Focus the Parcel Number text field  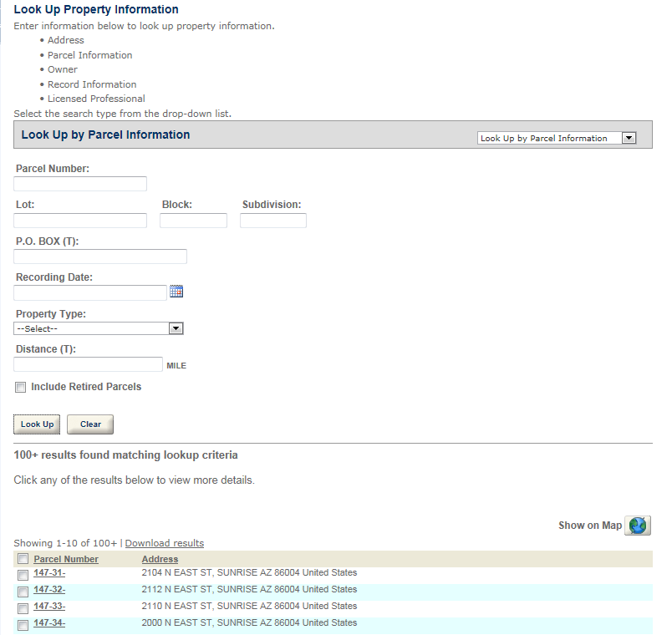pos(80,184)
